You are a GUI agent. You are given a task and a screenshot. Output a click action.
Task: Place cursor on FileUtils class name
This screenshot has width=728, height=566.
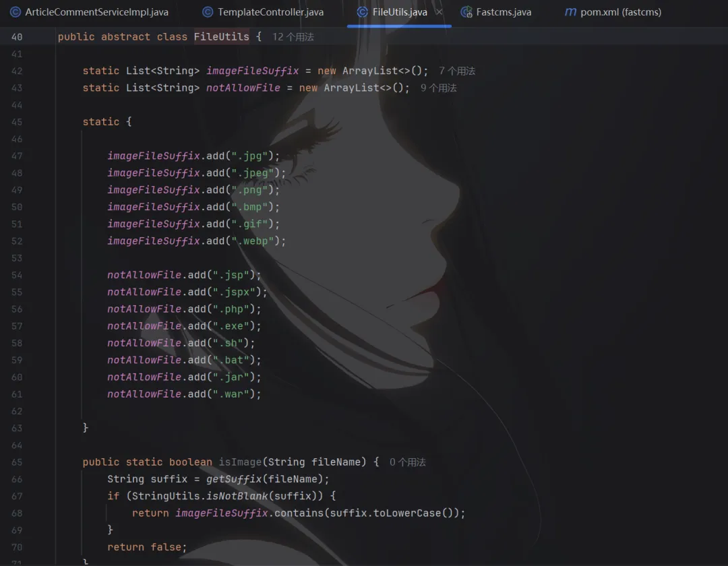click(x=222, y=37)
